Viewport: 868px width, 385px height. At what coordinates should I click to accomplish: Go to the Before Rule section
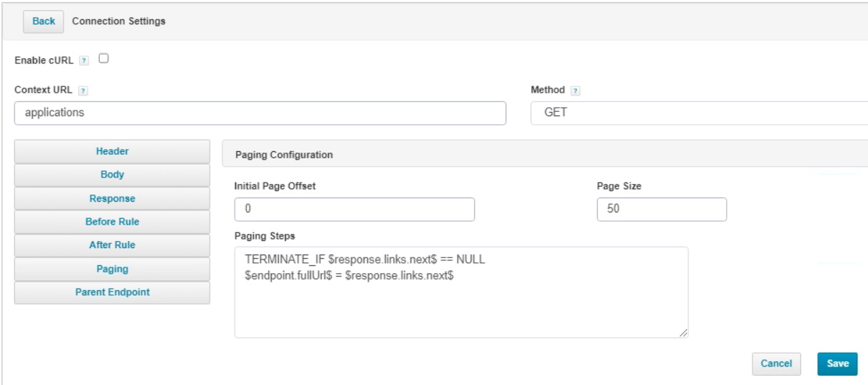click(112, 222)
